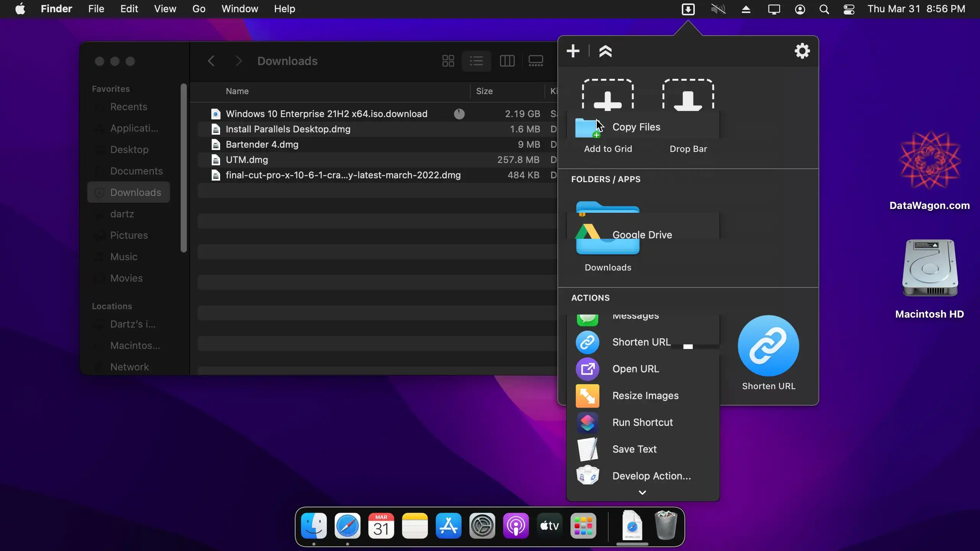
Task: Switch Finder to column view
Action: coord(507,61)
